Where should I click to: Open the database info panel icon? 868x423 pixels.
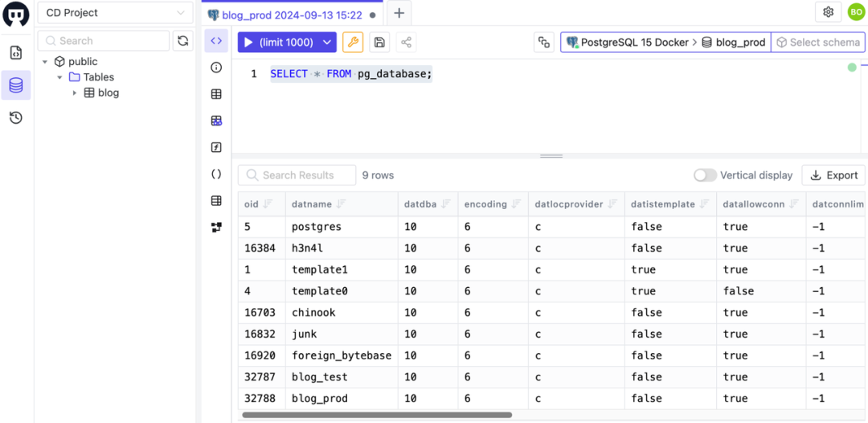pyautogui.click(x=216, y=68)
